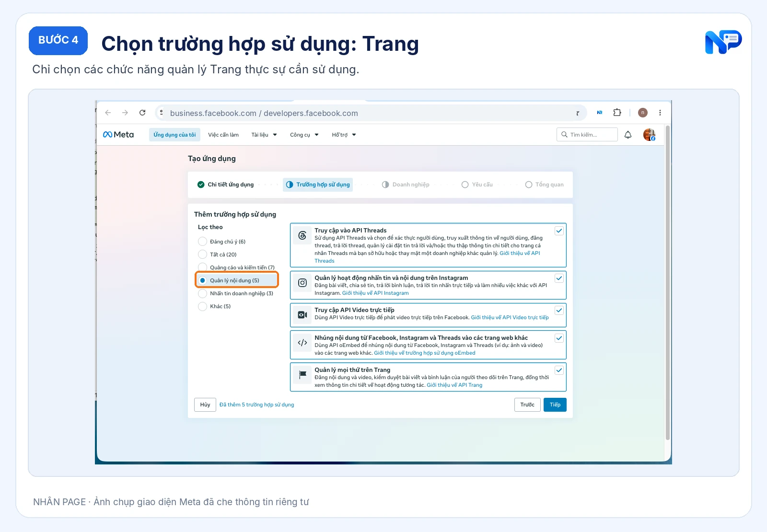The height and width of the screenshot is (532, 767).
Task: Uncheck the Nhúng nội dung oEmbed checkbox
Action: tap(559, 338)
